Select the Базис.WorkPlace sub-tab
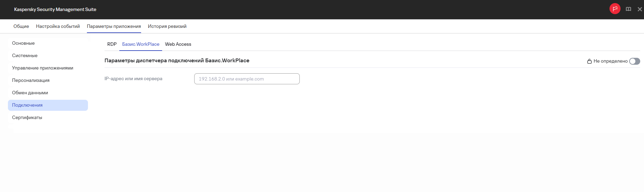Image resolution: width=644 pixels, height=192 pixels. click(x=141, y=44)
